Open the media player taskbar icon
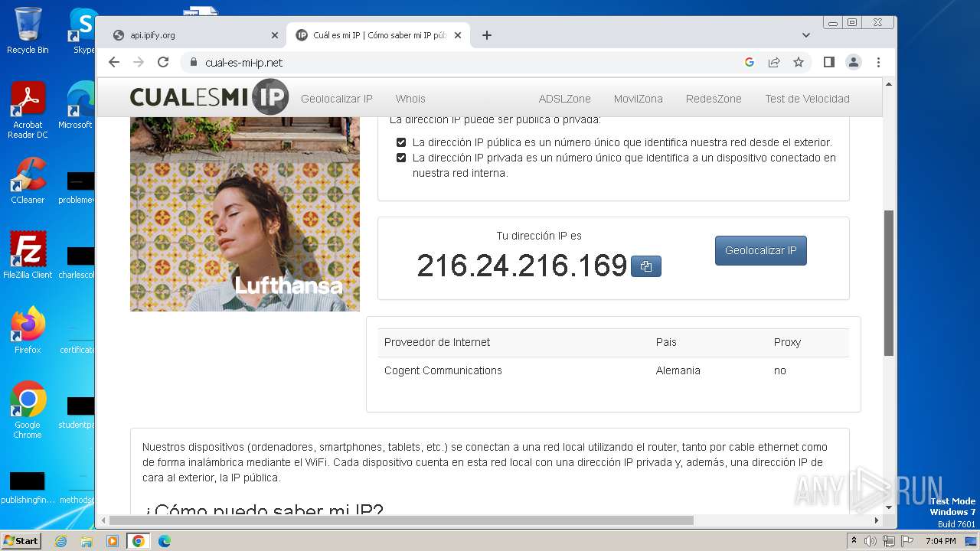The width and height of the screenshot is (980, 551). (x=113, y=541)
